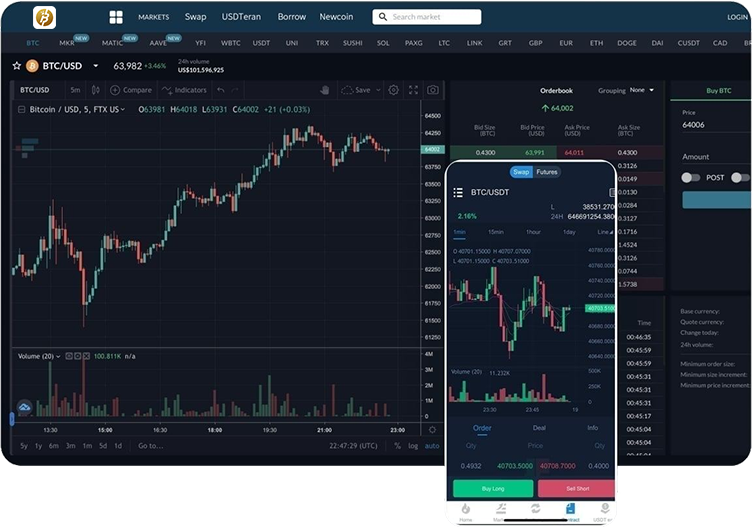Redo the chart action
The height and width of the screenshot is (527, 752).
[x=235, y=90]
